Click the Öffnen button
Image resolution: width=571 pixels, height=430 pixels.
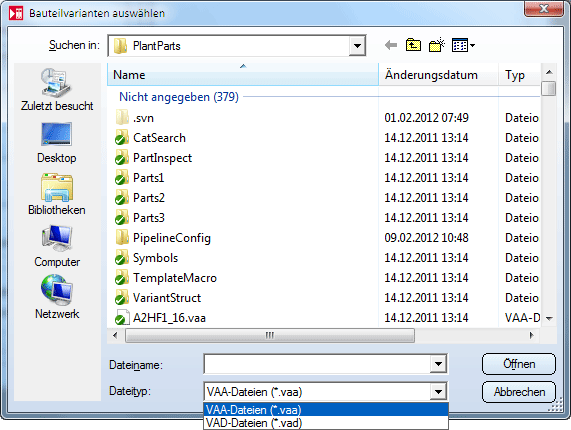(x=519, y=364)
